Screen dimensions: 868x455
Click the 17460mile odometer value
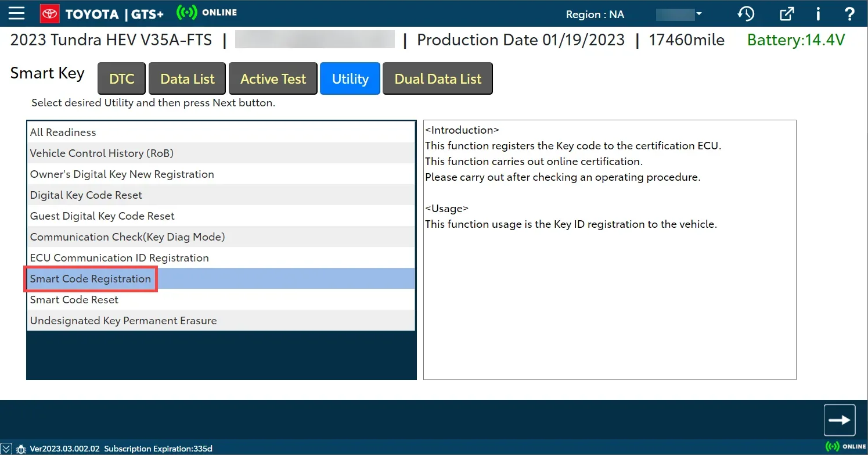click(x=687, y=40)
